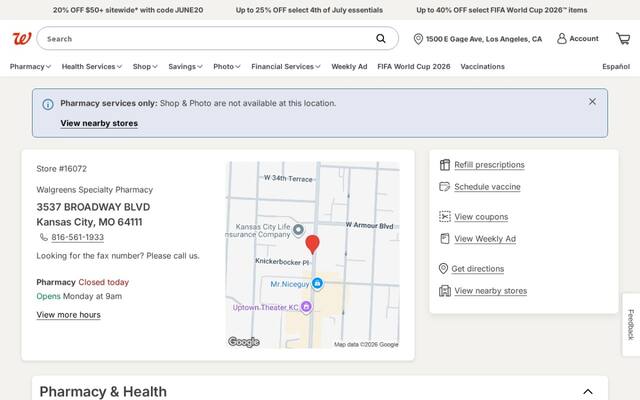The image size is (640, 400).
Task: Click View nearby stores in the side panel
Action: click(x=491, y=291)
